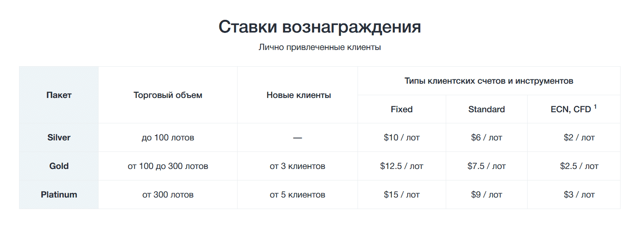Viewport: 644px width, 234px height.
Task: Click the Пакет column header
Action: pyautogui.click(x=59, y=95)
